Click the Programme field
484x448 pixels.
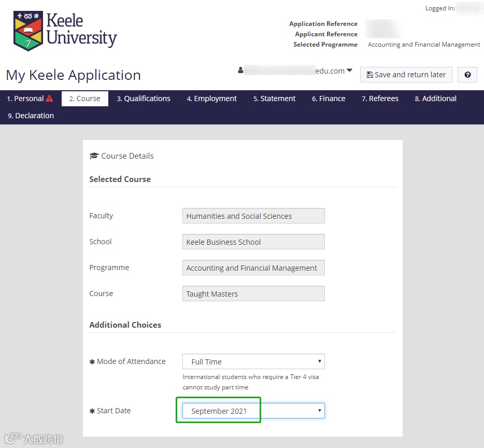[253, 268]
